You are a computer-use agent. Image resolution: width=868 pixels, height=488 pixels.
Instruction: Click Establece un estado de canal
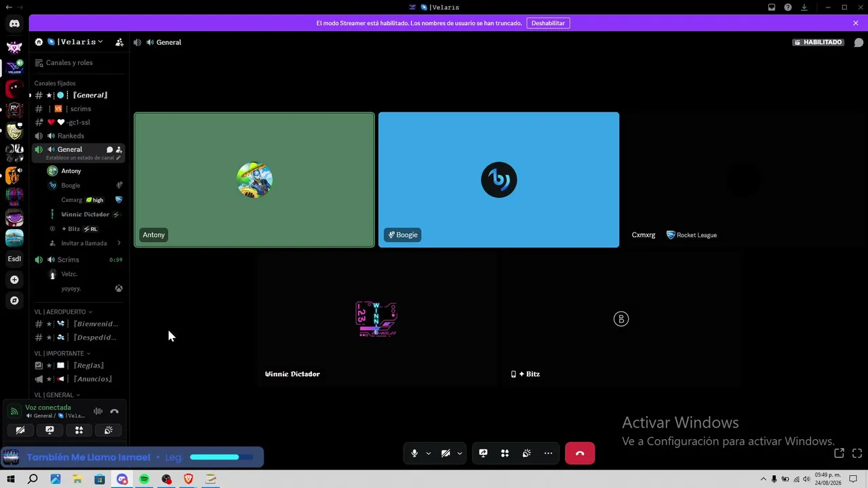click(80, 158)
